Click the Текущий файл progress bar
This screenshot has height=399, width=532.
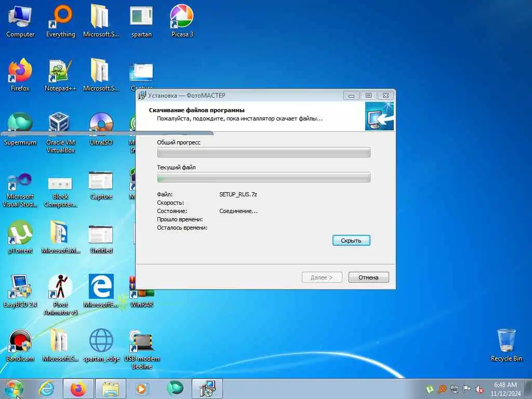[263, 178]
